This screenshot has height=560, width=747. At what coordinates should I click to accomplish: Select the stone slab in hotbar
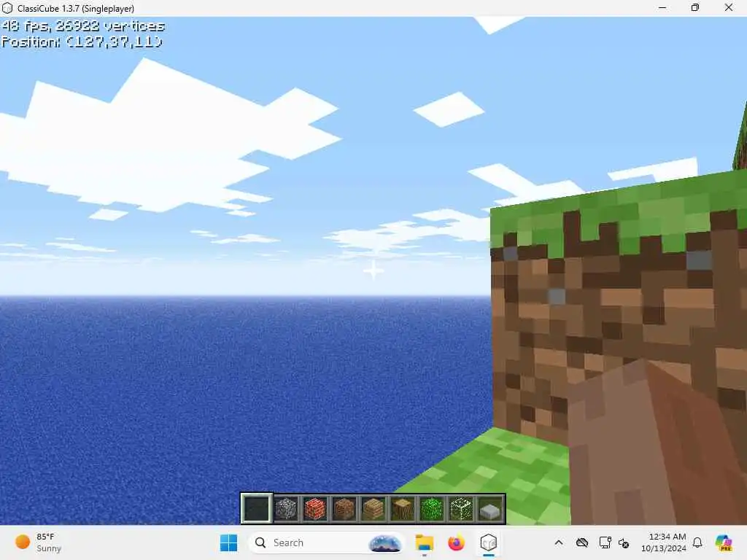click(489, 511)
